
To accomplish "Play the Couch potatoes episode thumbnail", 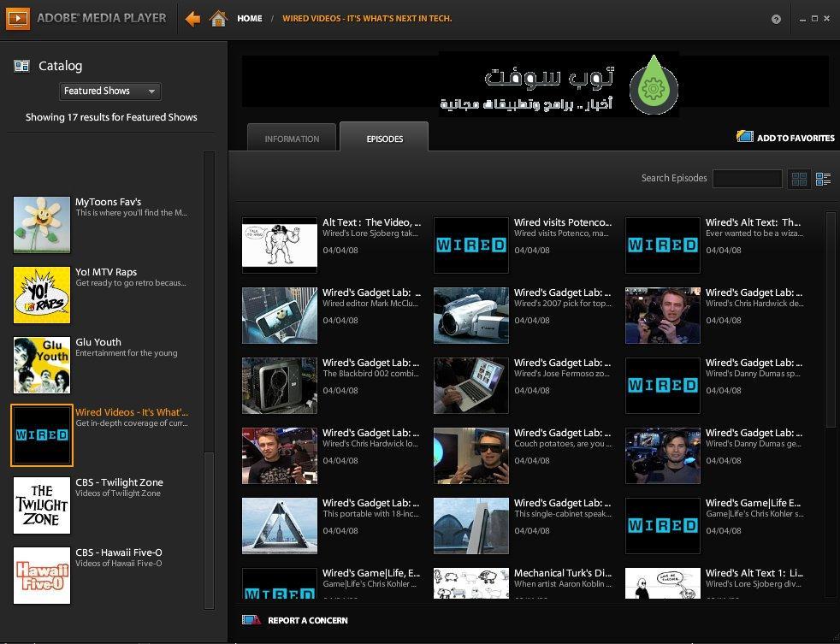I will 470,455.
